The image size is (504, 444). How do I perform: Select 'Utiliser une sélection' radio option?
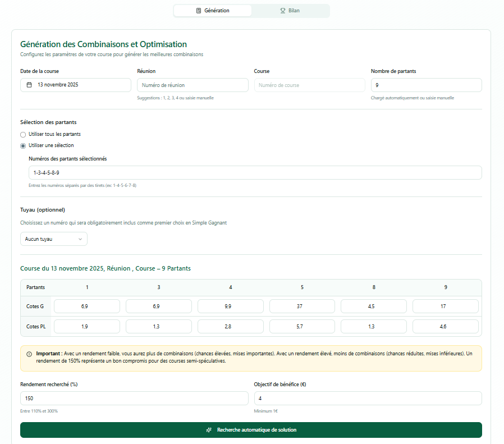[x=23, y=145]
